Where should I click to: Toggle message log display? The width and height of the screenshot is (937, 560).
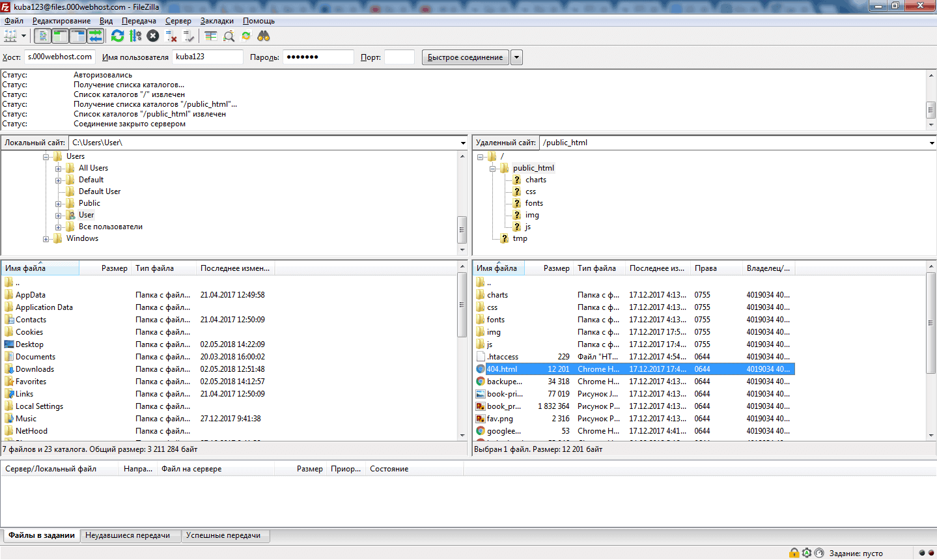(x=42, y=36)
